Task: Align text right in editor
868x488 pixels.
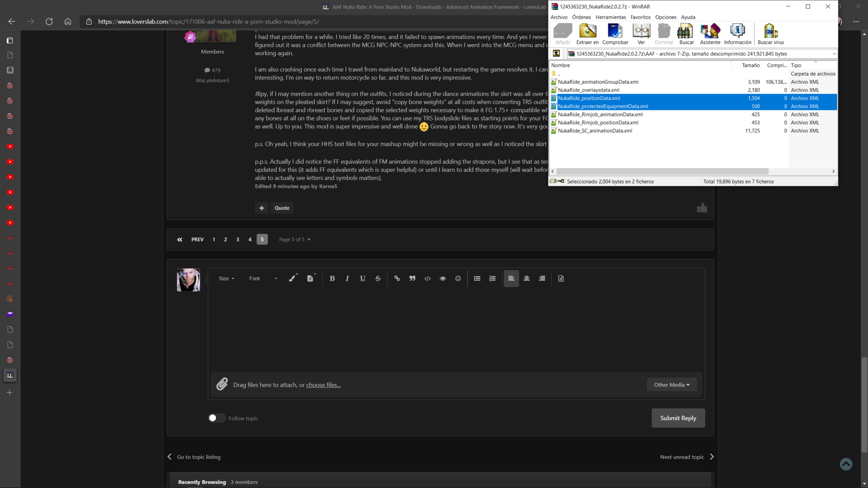Action: (x=542, y=278)
